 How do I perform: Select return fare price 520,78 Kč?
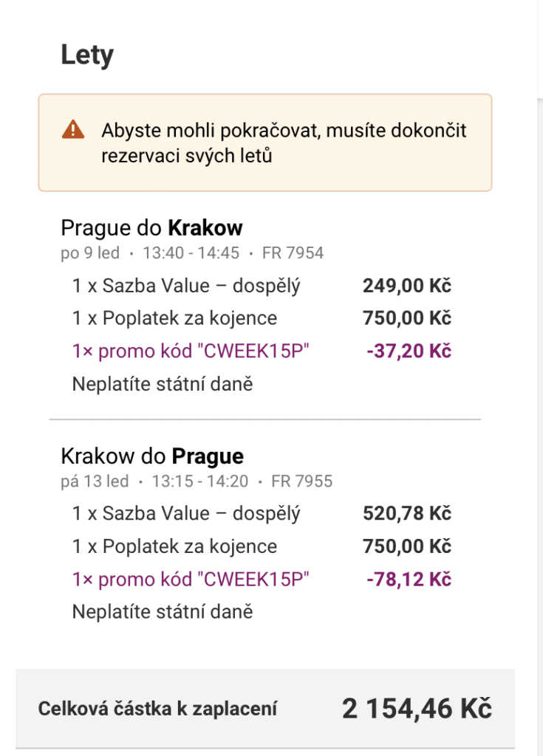tap(407, 514)
